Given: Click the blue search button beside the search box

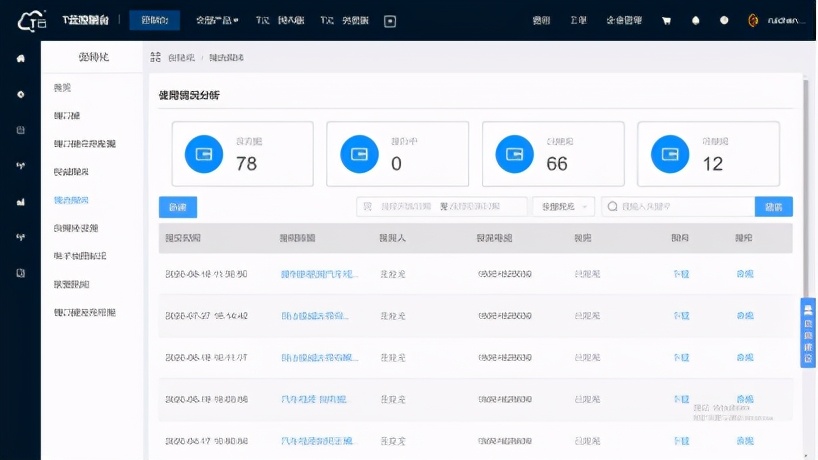Looking at the screenshot, I should (x=774, y=207).
